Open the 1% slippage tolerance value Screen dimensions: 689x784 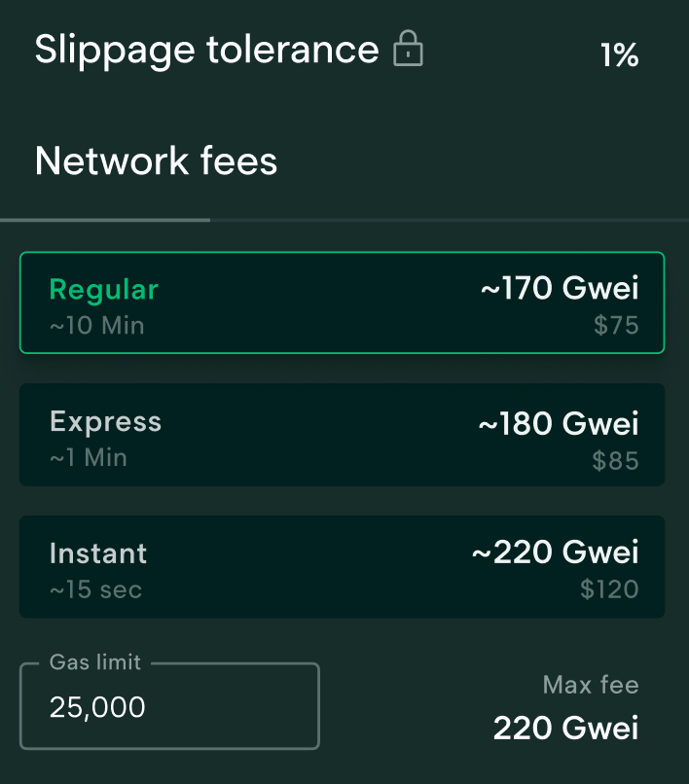tap(620, 55)
